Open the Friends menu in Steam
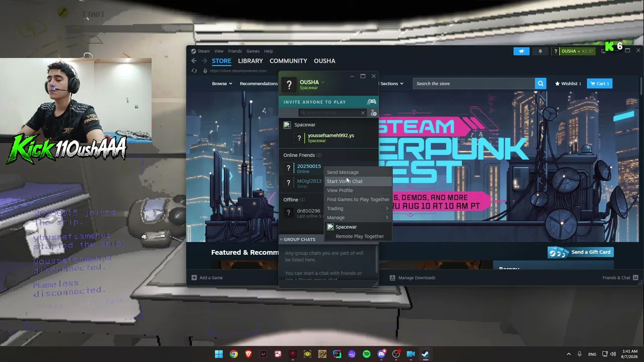The width and height of the screenshot is (644, 362). 235,51
